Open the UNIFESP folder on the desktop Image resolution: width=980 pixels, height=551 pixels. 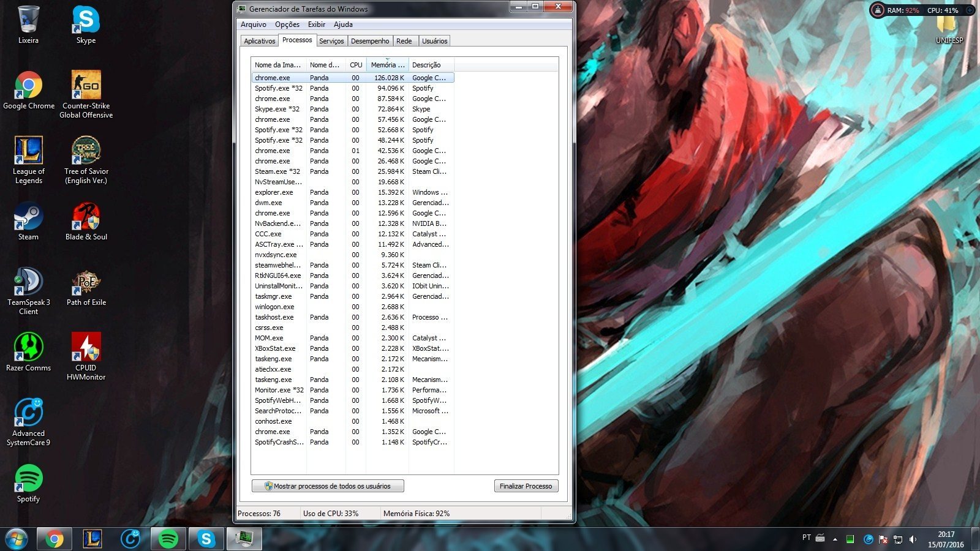[x=949, y=28]
